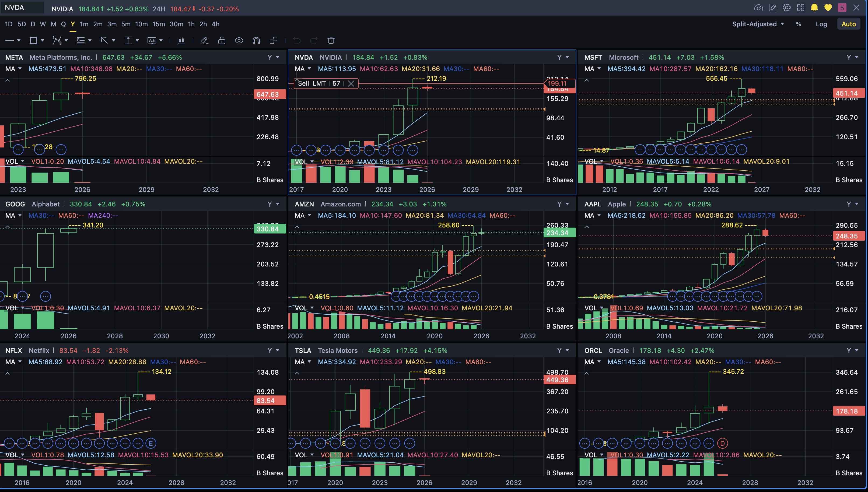The height and width of the screenshot is (492, 868).
Task: Toggle drawings visibility eye icon
Action: pos(239,41)
